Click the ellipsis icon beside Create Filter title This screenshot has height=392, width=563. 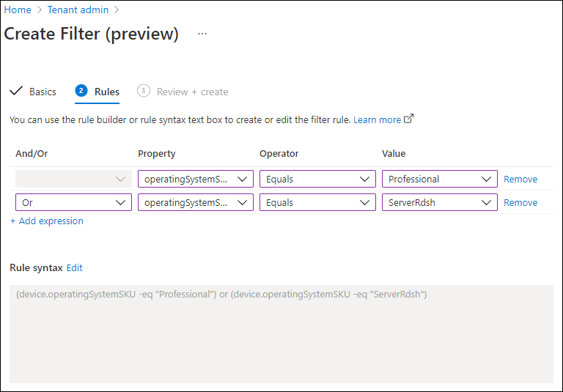pos(202,34)
